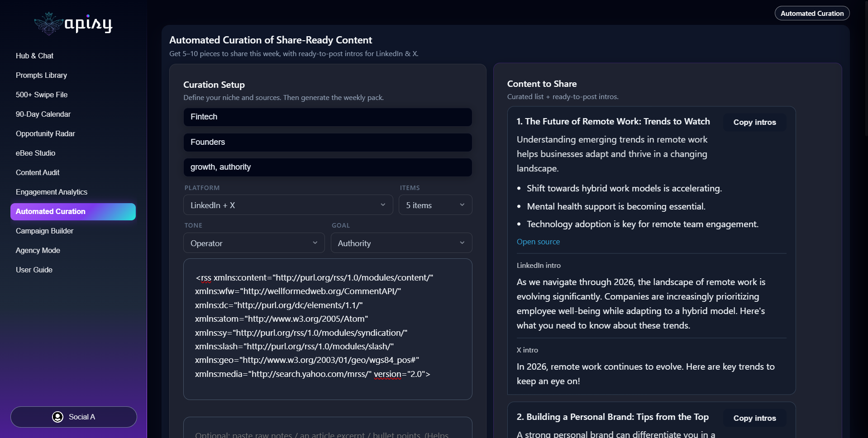Switch to Agency Mode
Viewport: 868px width, 438px height.
pos(38,250)
